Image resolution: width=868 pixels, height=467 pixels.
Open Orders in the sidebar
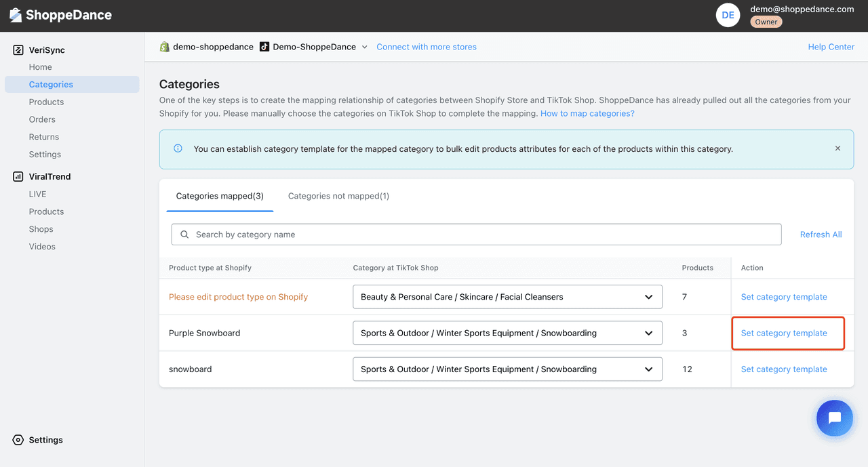coord(42,119)
